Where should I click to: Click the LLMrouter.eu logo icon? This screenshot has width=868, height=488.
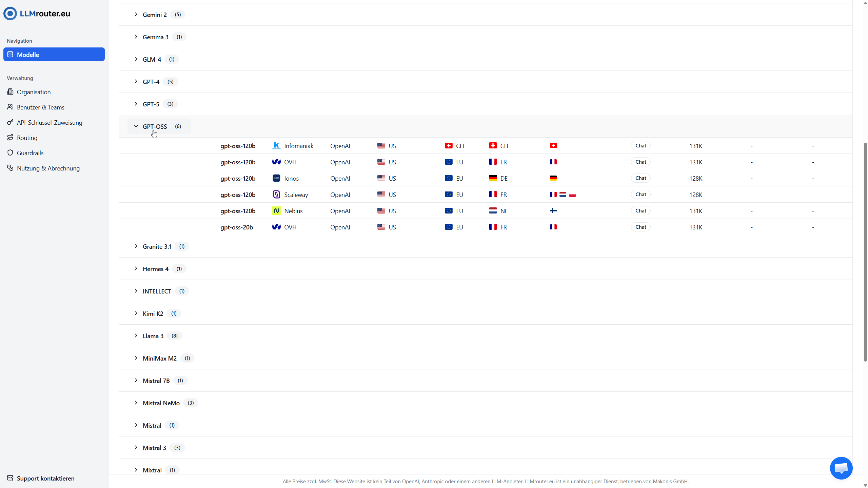tap(10, 14)
